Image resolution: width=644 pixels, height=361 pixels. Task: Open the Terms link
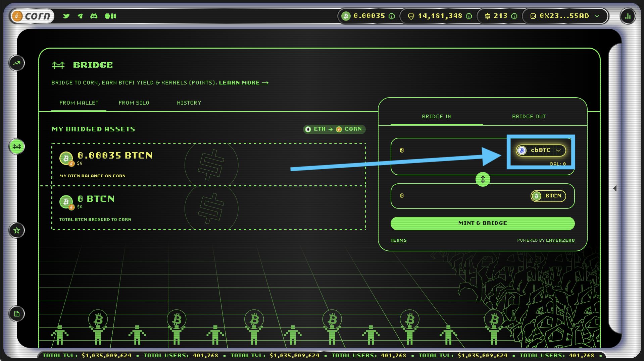pos(399,240)
